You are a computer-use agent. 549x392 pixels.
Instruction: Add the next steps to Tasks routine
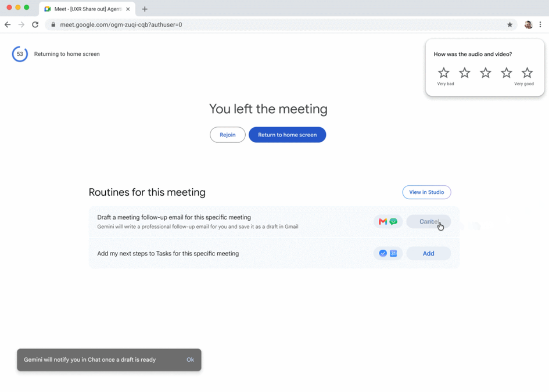click(429, 253)
